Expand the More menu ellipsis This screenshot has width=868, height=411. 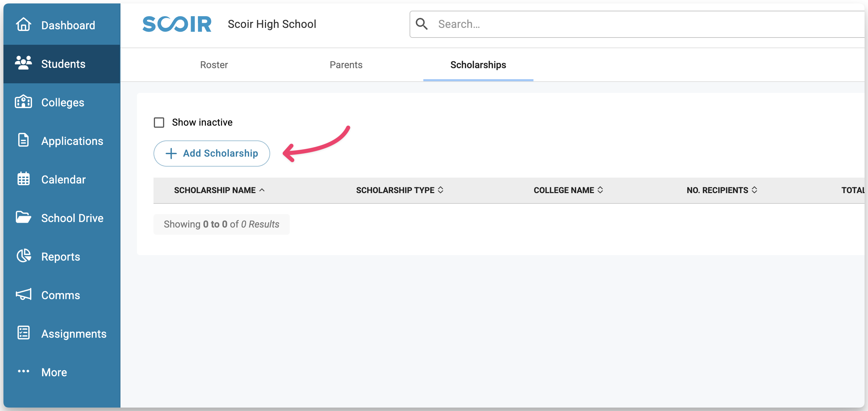tap(23, 372)
